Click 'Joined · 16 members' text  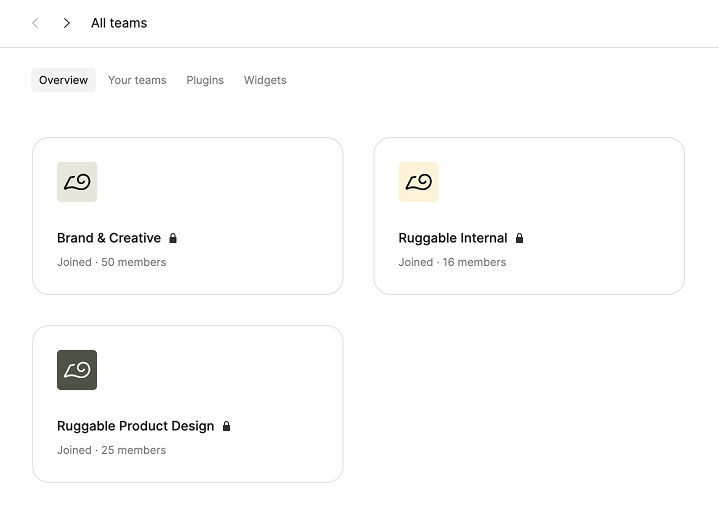[452, 262]
